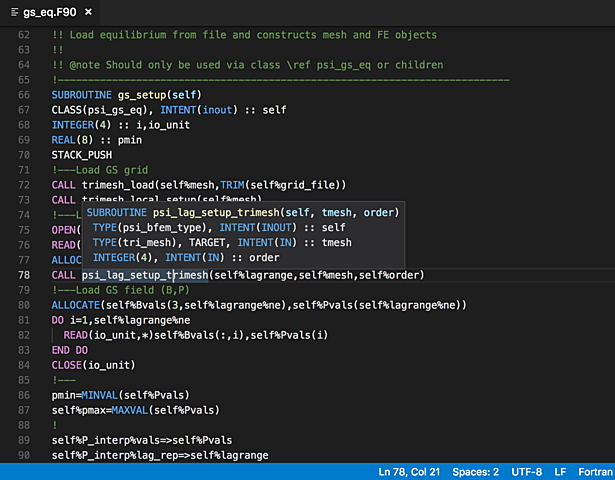Click line number 66 in the gutter
This screenshot has height=480, width=615.
(24, 95)
